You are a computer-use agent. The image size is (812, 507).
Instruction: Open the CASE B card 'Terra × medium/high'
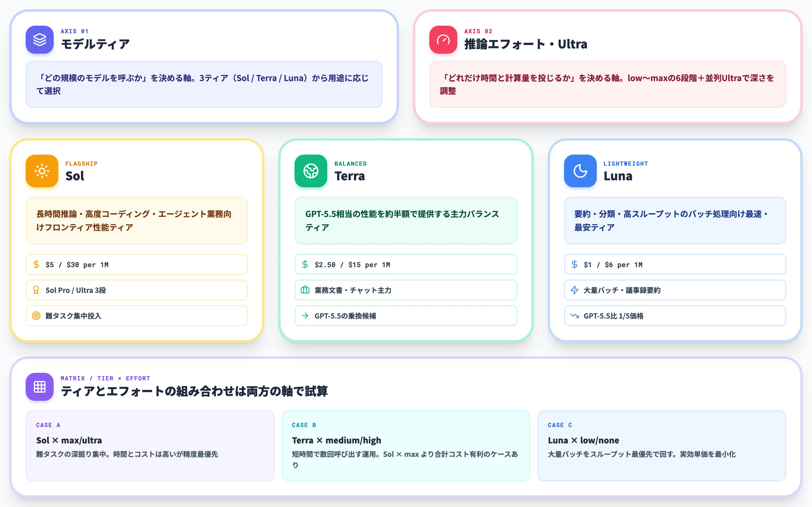click(406, 446)
